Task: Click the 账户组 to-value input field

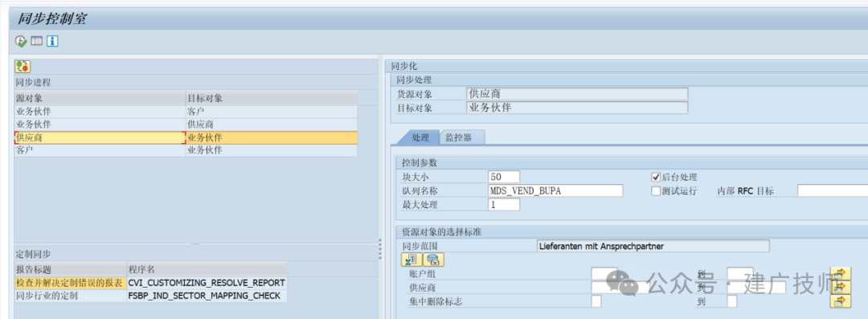Action: pyautogui.click(x=740, y=273)
